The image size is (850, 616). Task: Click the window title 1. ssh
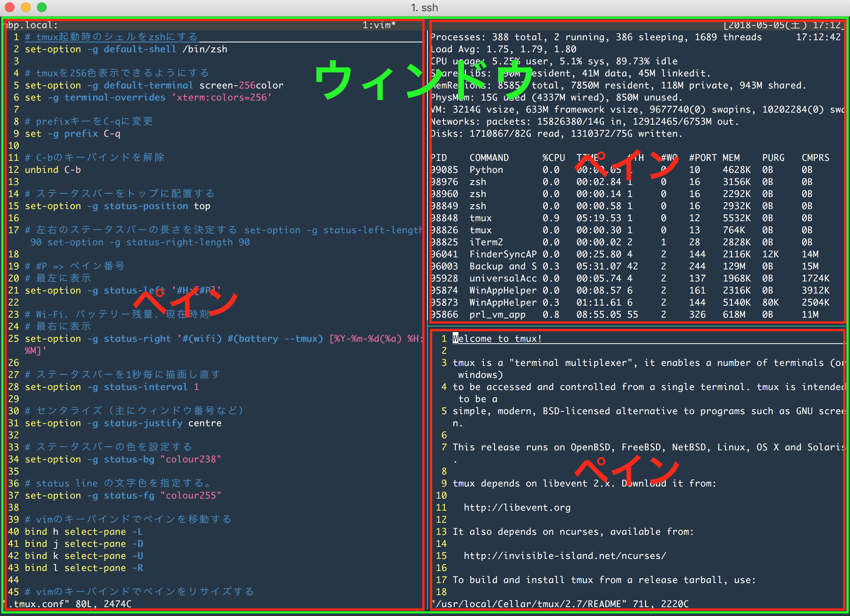click(424, 7)
